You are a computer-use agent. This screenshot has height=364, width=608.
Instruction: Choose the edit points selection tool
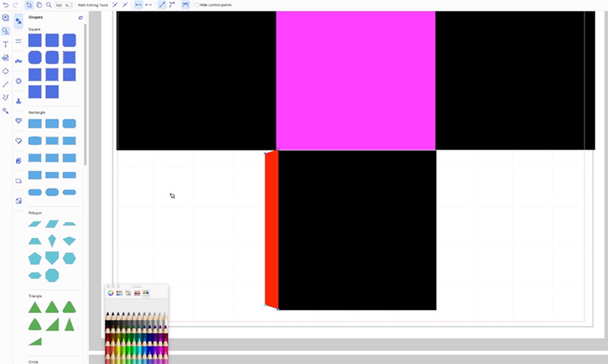pyautogui.click(x=6, y=31)
